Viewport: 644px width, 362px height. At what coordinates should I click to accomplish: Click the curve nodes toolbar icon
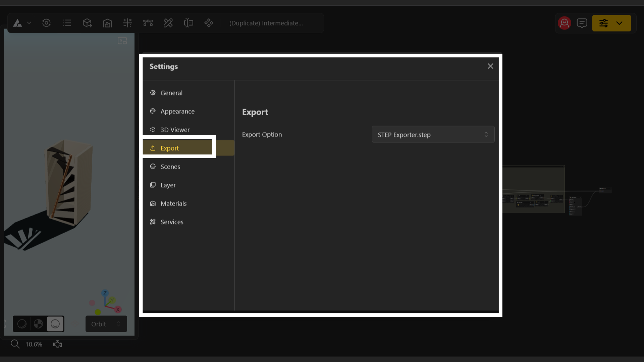(148, 23)
